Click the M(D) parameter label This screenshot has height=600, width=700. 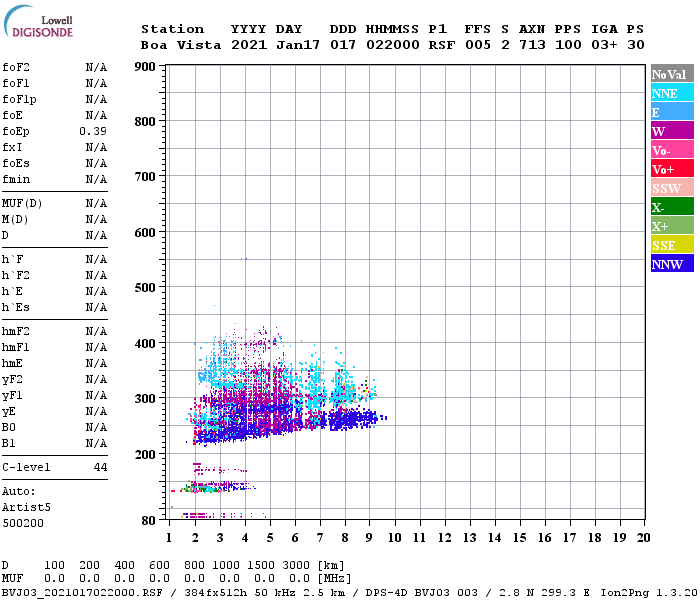[15, 220]
